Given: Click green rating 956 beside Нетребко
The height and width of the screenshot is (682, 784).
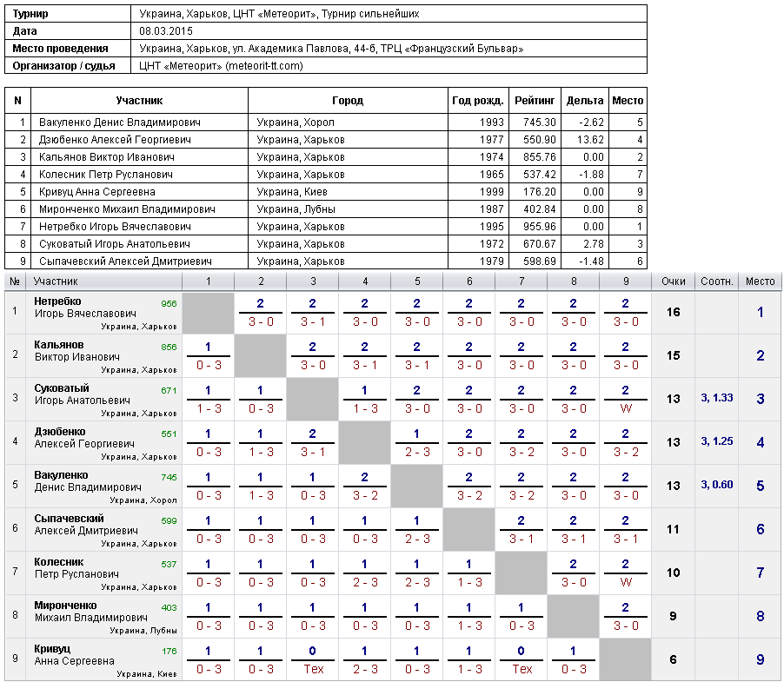Looking at the screenshot, I should pos(169,304).
